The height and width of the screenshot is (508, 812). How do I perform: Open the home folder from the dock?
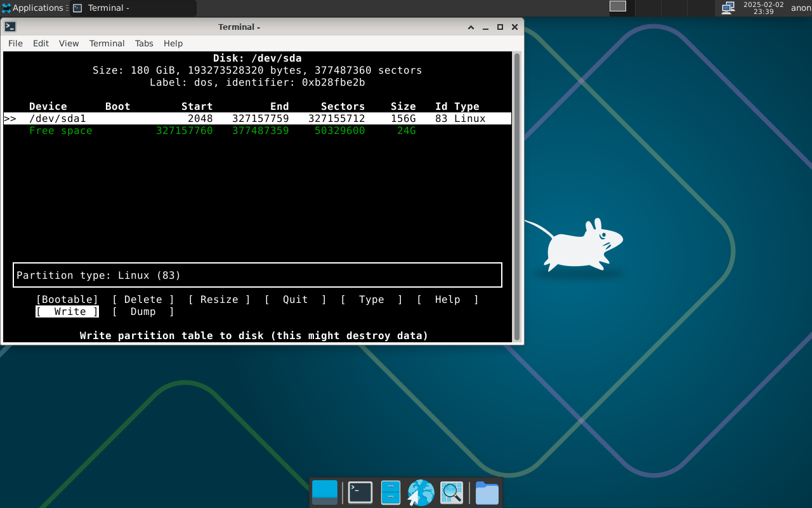click(487, 493)
